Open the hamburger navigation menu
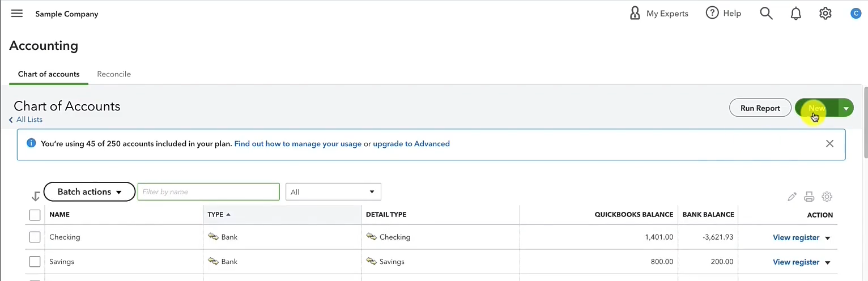 pos(17,14)
